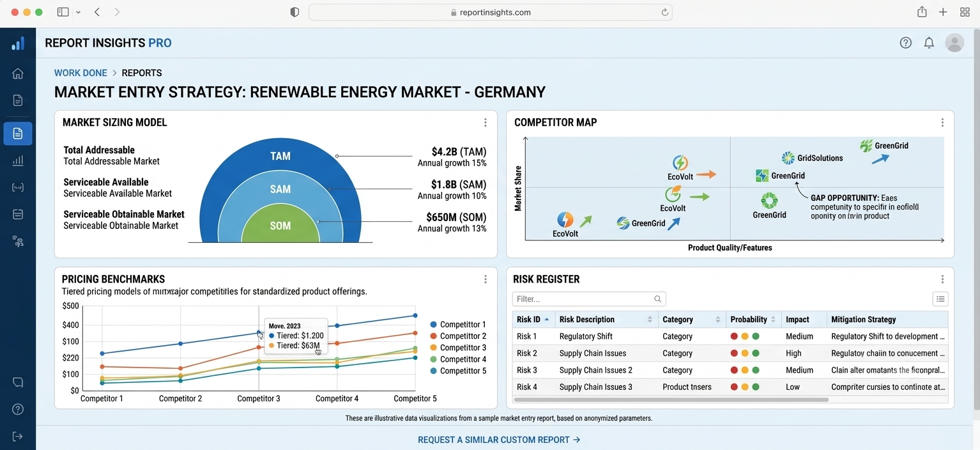This screenshot has width=980, height=450.
Task: Select the 'Supply Chain Issues 2' cell
Action: coord(595,370)
